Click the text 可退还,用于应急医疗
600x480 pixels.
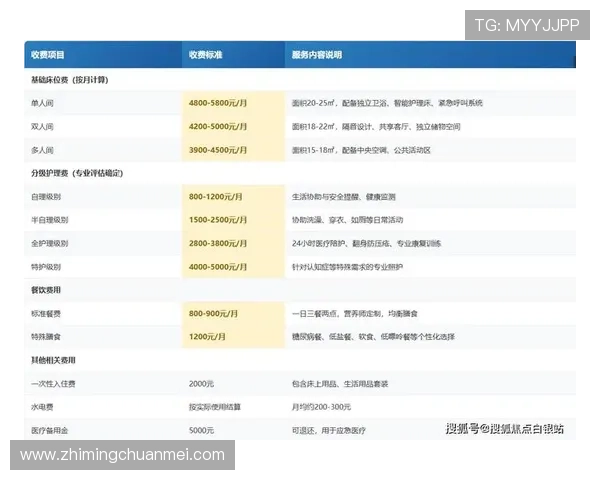pyautogui.click(x=329, y=431)
